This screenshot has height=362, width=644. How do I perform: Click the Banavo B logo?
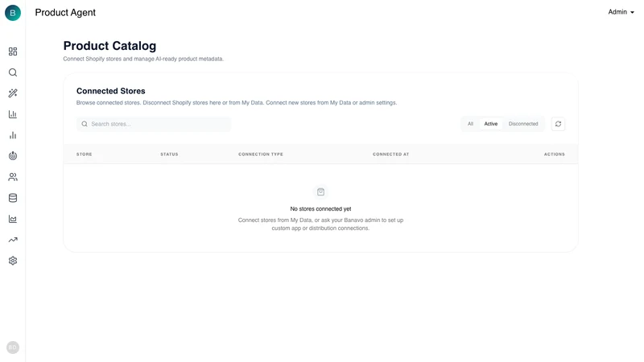[13, 13]
